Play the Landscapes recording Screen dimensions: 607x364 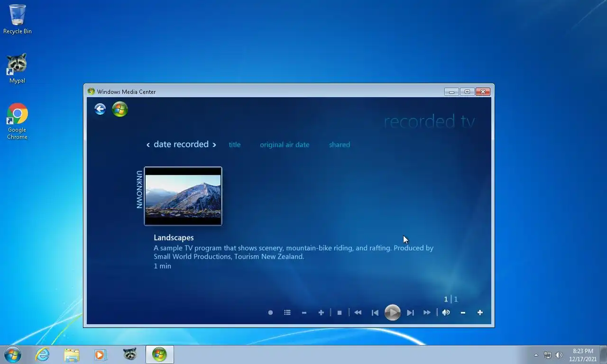[x=393, y=313]
